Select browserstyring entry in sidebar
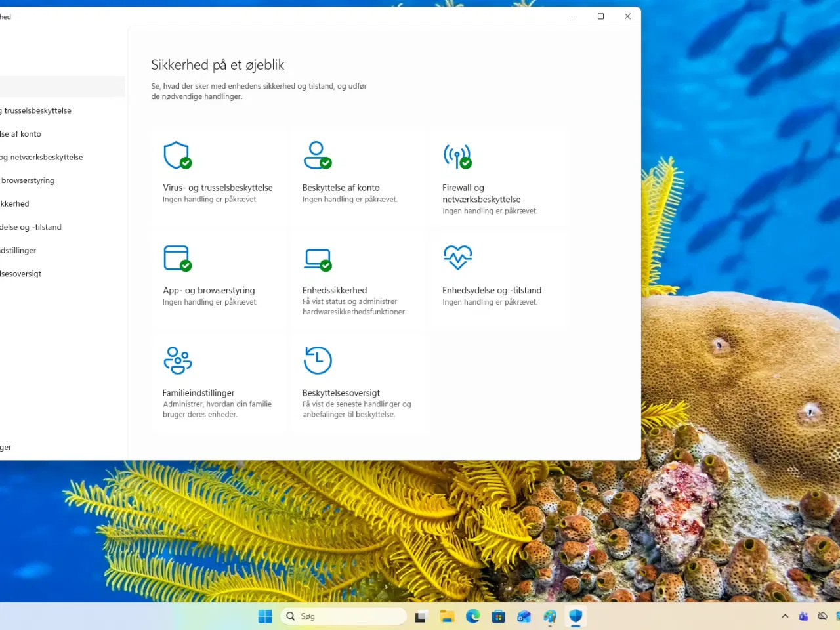 [x=28, y=180]
